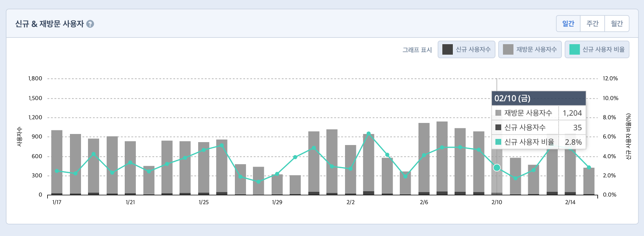
Task: Click the bar above the 1/29 label
Action: point(277,184)
